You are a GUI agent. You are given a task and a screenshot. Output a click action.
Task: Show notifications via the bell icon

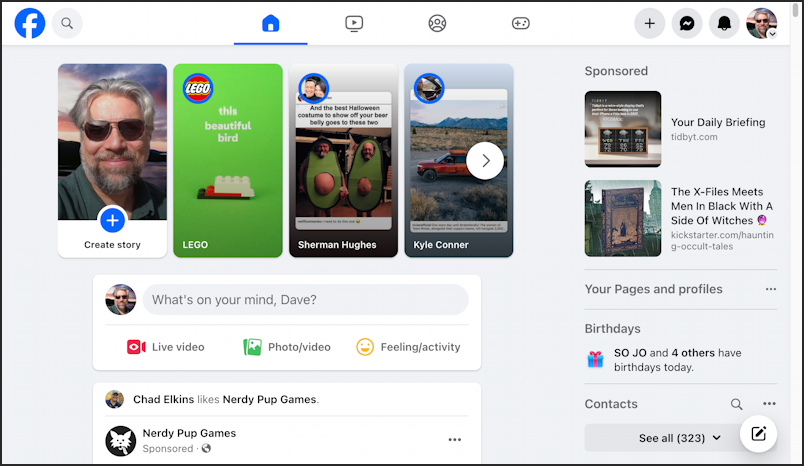tap(724, 24)
